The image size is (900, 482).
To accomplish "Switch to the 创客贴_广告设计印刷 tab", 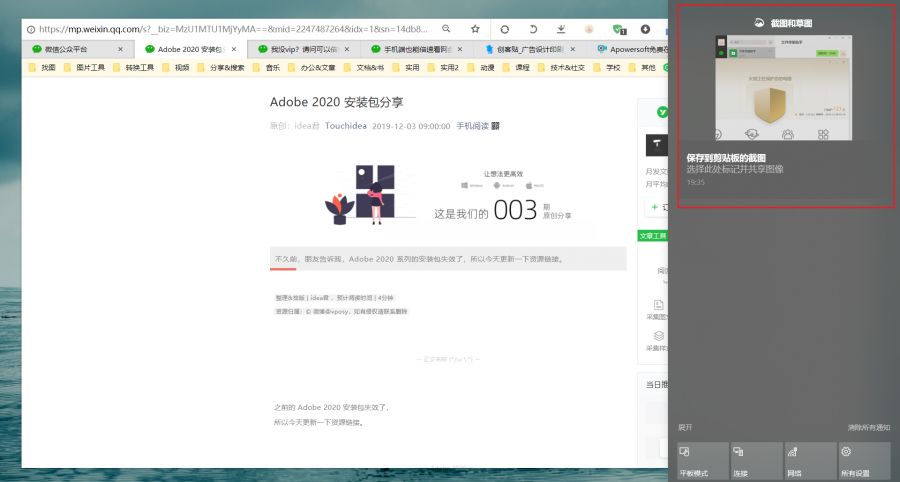I will point(530,49).
